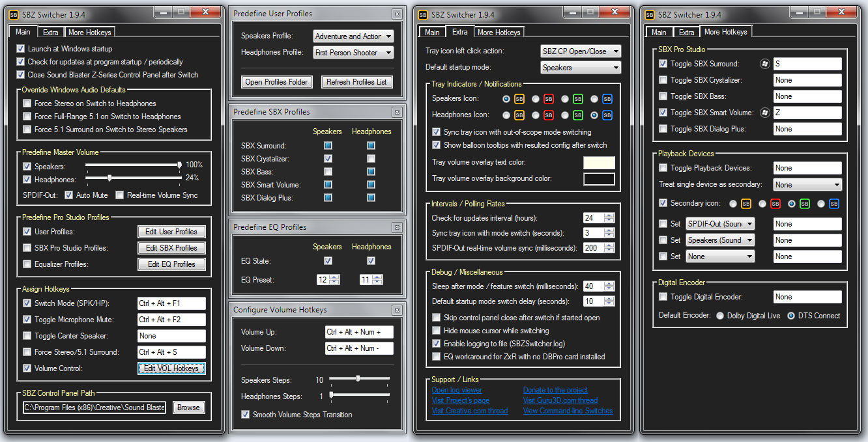Open Tray icon left click action dropdown
Viewport: 868px width, 442px height.
pyautogui.click(x=581, y=51)
